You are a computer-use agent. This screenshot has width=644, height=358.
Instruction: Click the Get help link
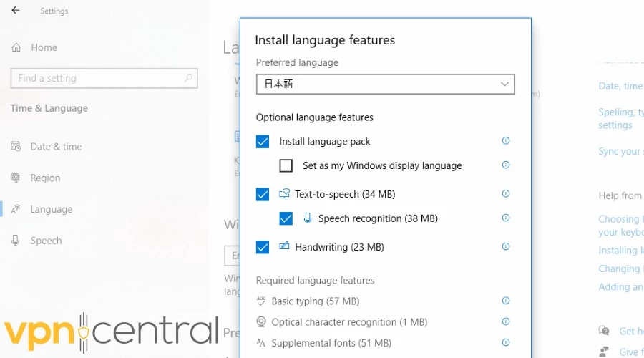click(631, 332)
